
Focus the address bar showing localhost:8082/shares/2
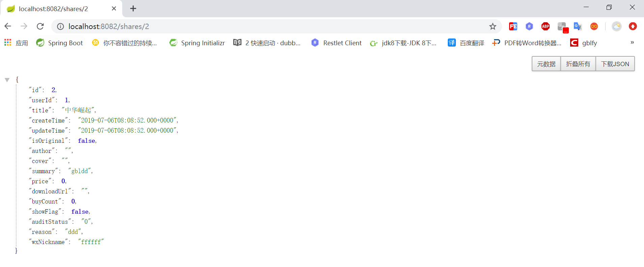click(x=276, y=26)
